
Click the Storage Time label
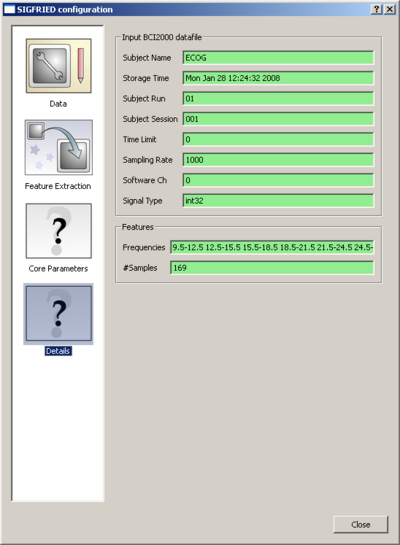146,78
